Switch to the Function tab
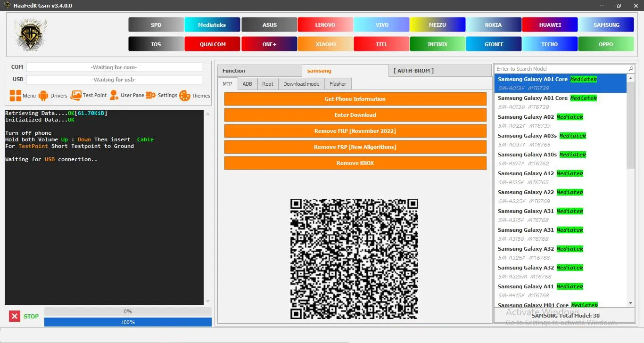 point(260,71)
